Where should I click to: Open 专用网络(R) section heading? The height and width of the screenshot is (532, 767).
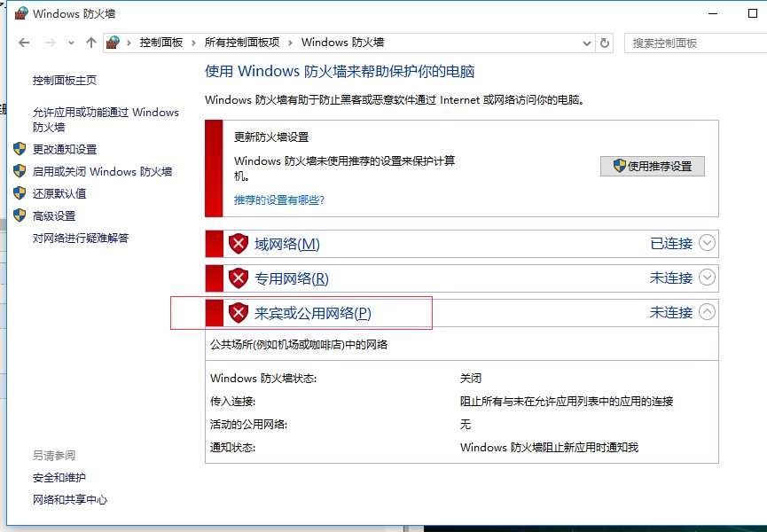tap(292, 278)
